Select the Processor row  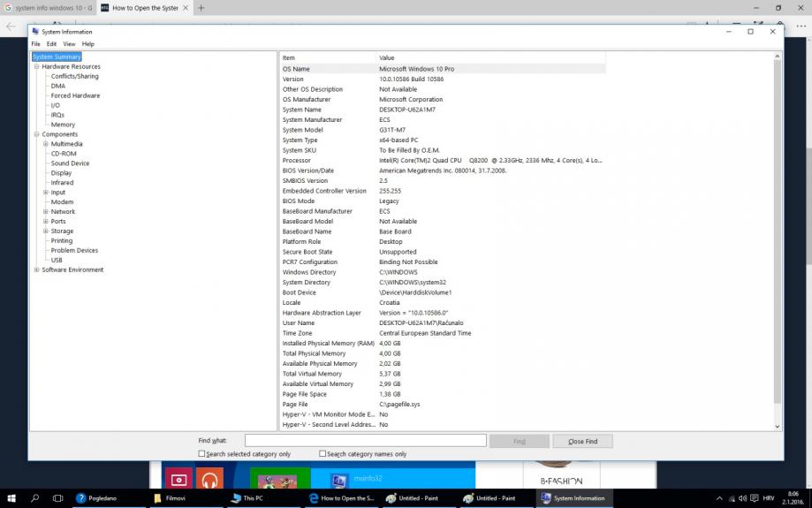(443, 161)
